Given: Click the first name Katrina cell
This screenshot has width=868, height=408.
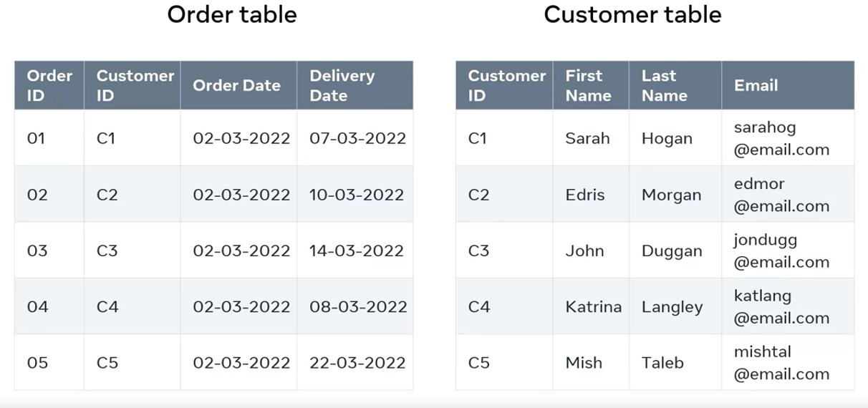Looking at the screenshot, I should click(x=593, y=307).
